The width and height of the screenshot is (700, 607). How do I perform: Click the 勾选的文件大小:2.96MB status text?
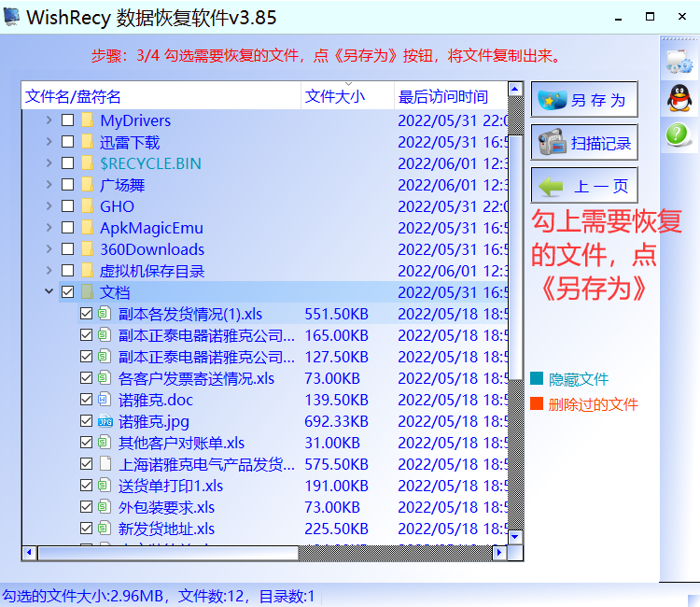(83, 596)
